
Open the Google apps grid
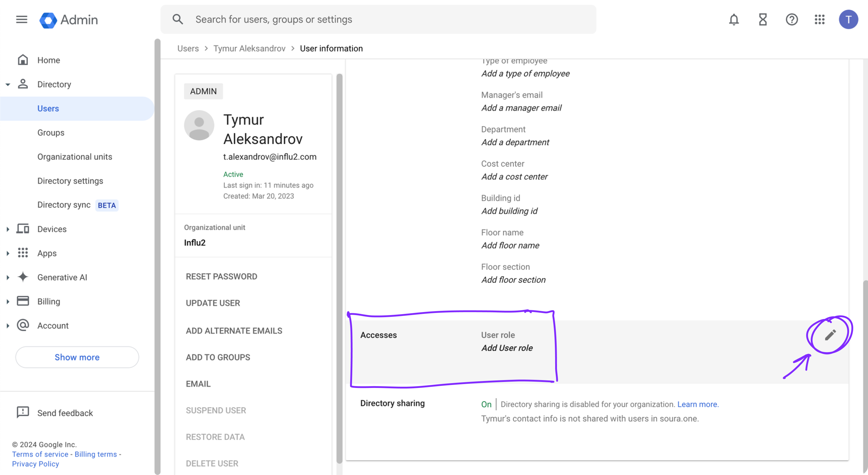[x=819, y=20]
